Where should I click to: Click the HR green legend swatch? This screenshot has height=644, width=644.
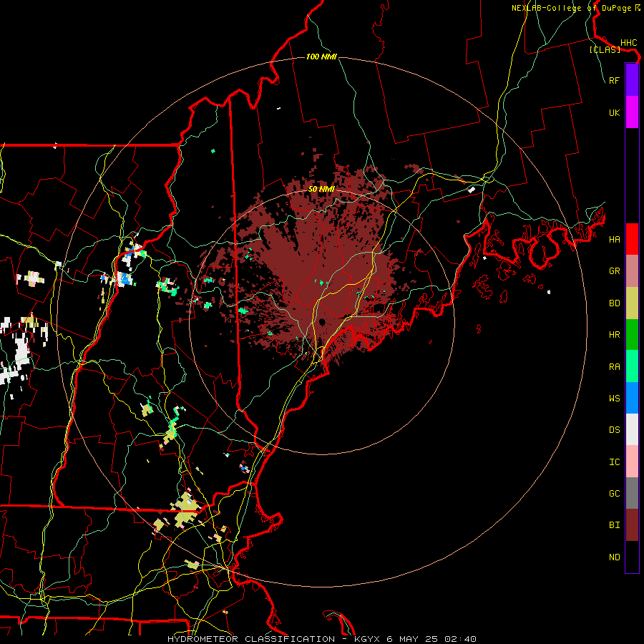pos(632,334)
